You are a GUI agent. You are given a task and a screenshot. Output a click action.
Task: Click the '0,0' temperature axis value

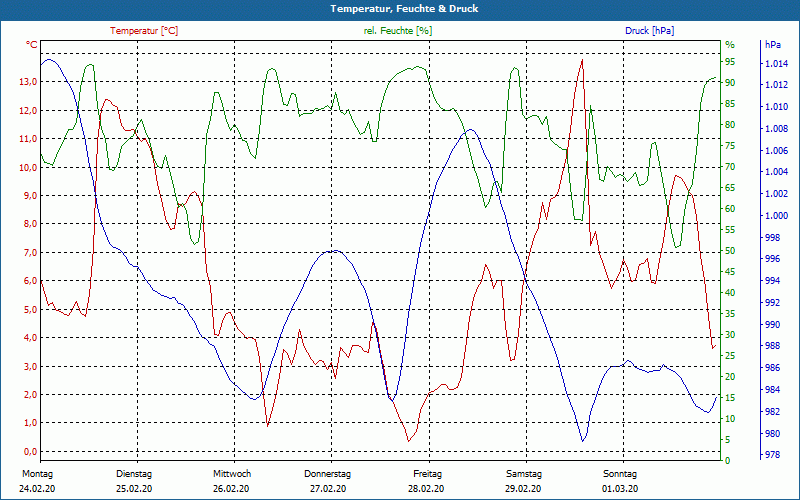point(30,452)
